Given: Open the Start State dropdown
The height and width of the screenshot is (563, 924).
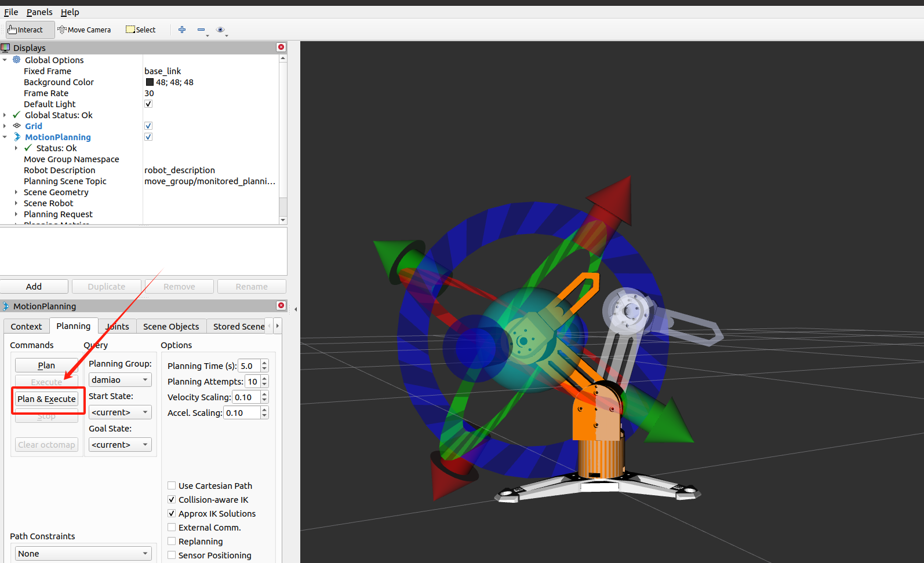Looking at the screenshot, I should (120, 412).
